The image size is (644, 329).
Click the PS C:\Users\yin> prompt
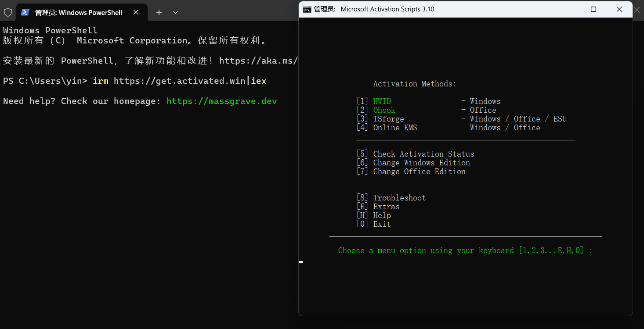tap(45, 81)
